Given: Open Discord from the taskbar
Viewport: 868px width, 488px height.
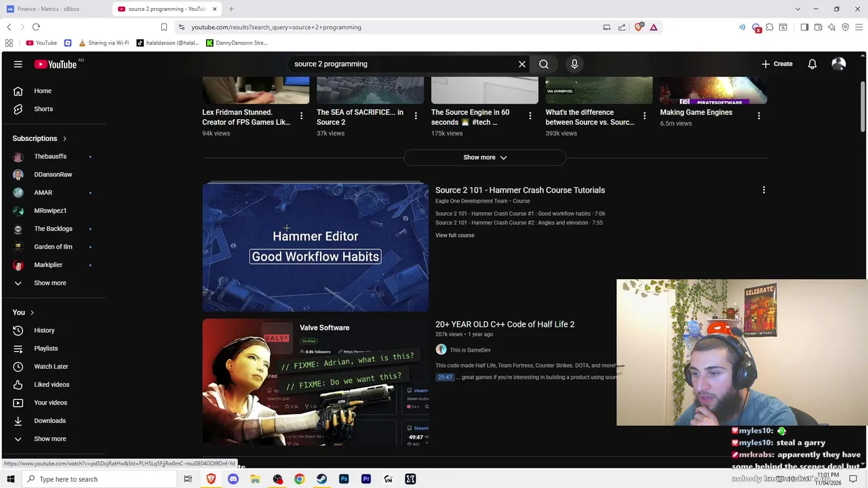Looking at the screenshot, I should [233, 479].
